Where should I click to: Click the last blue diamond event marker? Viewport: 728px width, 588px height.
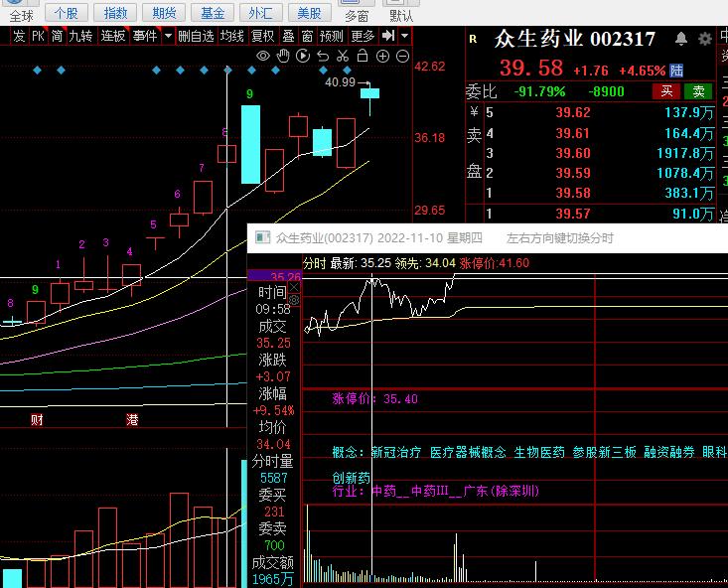pyautogui.click(x=348, y=71)
